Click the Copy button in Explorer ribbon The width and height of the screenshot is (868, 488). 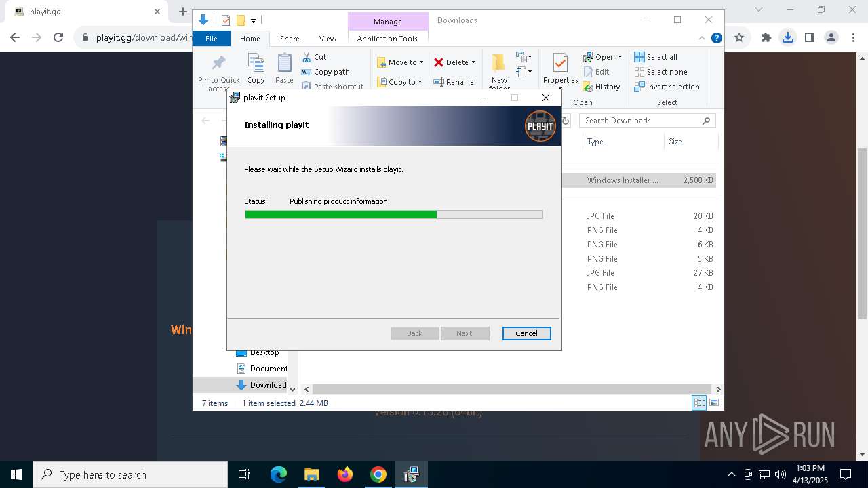click(x=256, y=69)
